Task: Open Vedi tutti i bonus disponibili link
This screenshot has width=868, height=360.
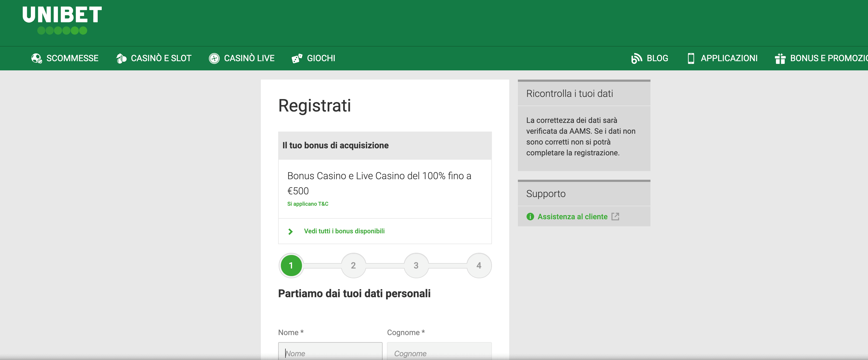Action: pyautogui.click(x=344, y=231)
